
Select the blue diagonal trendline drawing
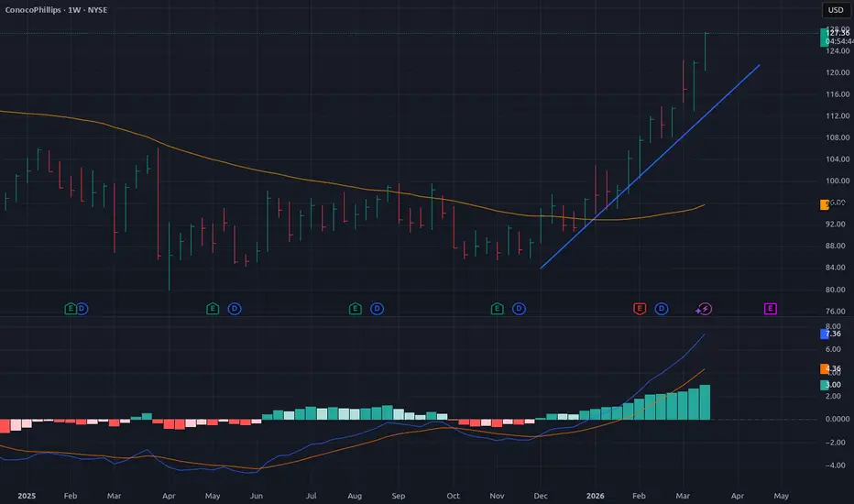(x=650, y=167)
